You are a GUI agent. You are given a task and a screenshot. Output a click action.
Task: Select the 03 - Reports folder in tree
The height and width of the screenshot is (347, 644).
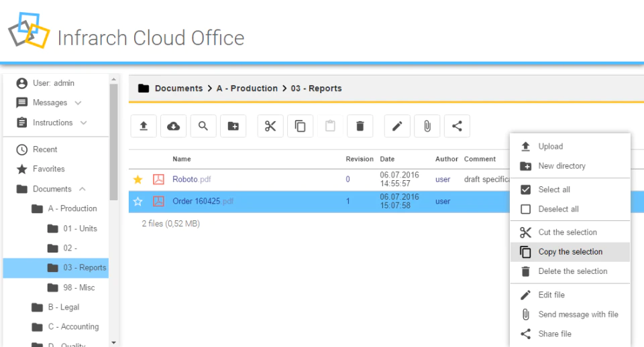56,268
